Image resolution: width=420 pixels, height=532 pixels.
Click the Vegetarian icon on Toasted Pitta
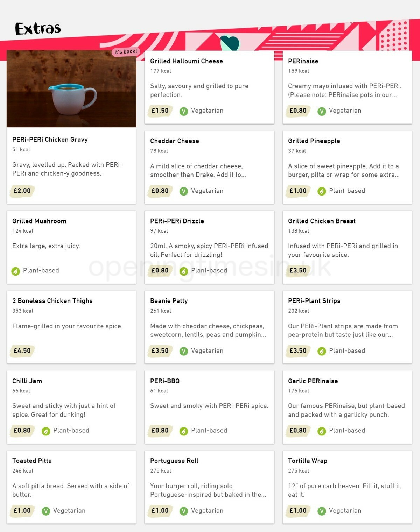click(x=45, y=510)
